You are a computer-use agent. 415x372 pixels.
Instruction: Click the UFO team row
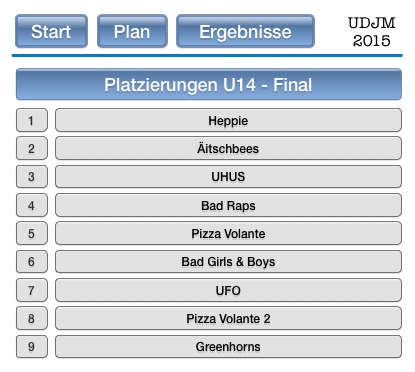click(228, 290)
